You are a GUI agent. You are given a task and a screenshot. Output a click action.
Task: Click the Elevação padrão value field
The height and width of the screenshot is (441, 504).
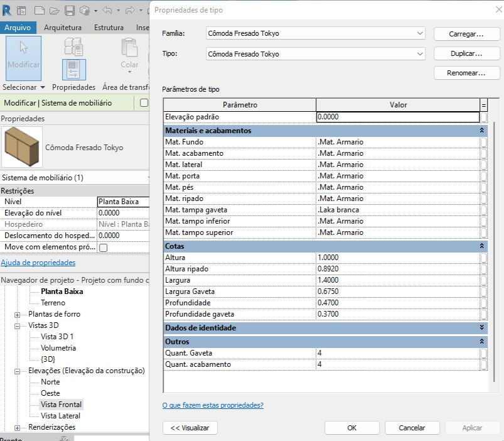[x=398, y=117]
